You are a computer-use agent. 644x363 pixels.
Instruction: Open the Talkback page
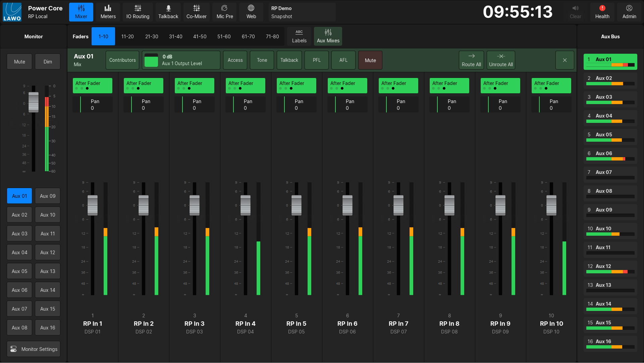tap(168, 12)
